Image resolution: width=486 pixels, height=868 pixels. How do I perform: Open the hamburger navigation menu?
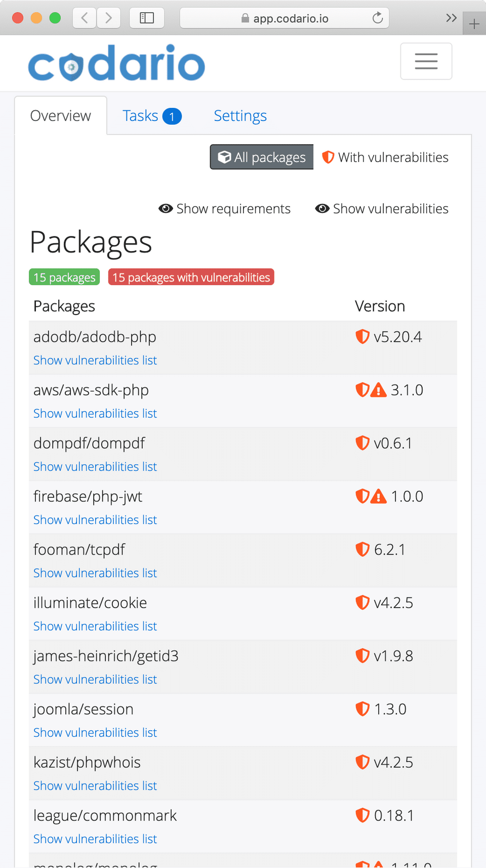(426, 61)
